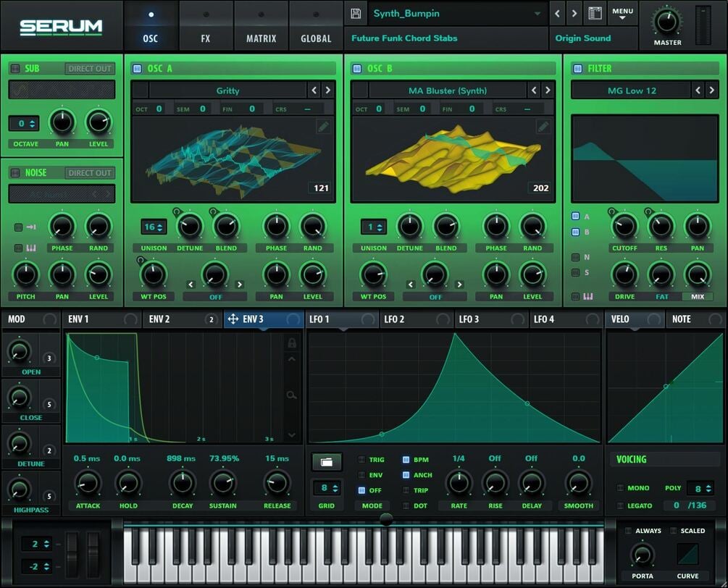
Task: Enable LEGATO checkbox
Action: point(620,505)
